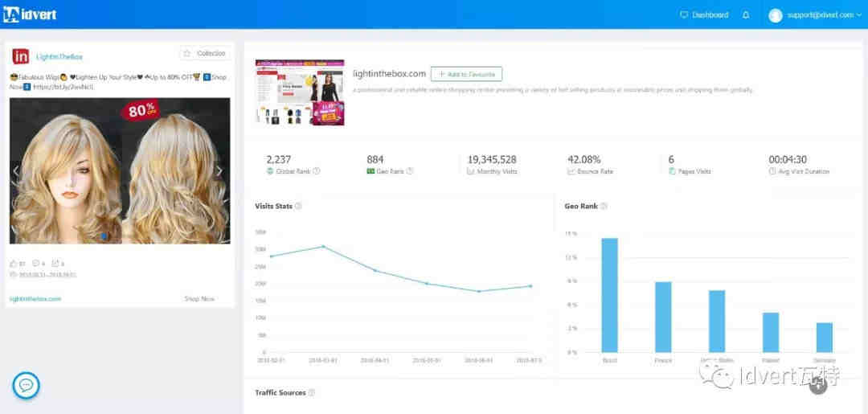The width and height of the screenshot is (868, 414).
Task: Open the LightInTheBox advertiser name link
Action: pos(59,56)
